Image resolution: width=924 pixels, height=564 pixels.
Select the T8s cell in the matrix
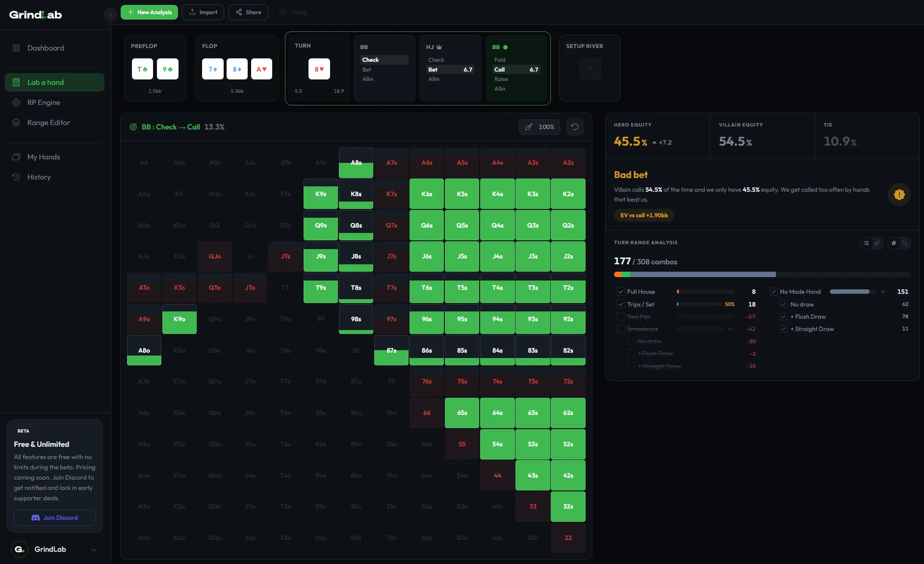coord(356,289)
